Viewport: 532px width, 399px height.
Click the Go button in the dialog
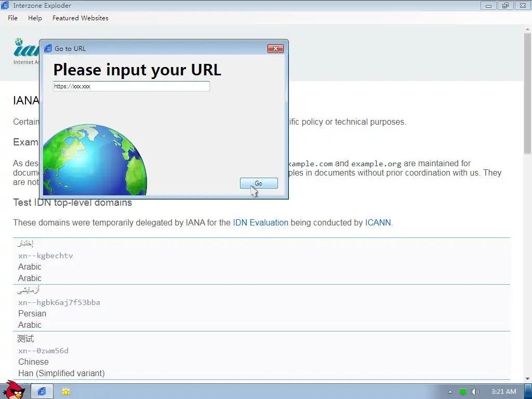point(259,183)
